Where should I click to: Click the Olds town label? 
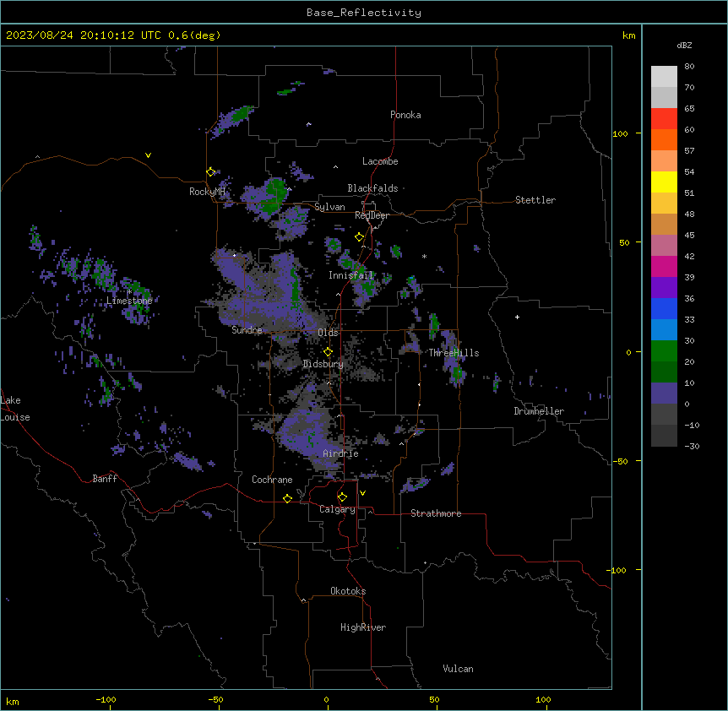(328, 333)
